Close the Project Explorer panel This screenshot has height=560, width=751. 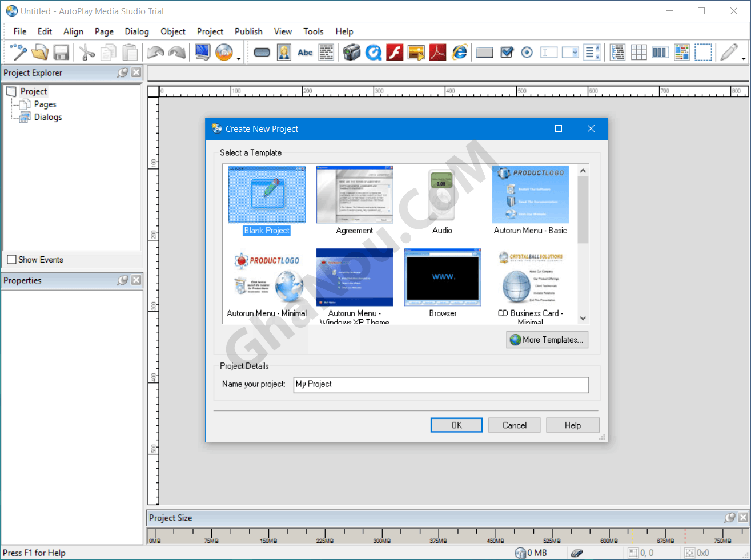[136, 72]
